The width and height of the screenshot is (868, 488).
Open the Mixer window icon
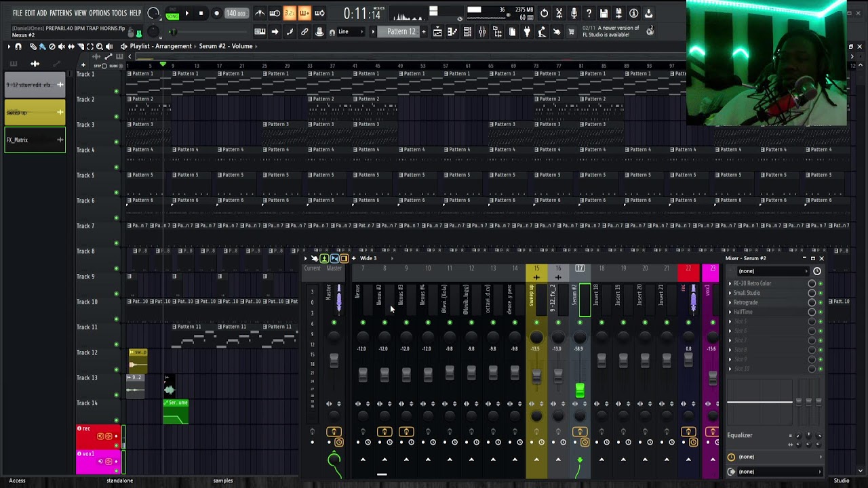coord(482,32)
